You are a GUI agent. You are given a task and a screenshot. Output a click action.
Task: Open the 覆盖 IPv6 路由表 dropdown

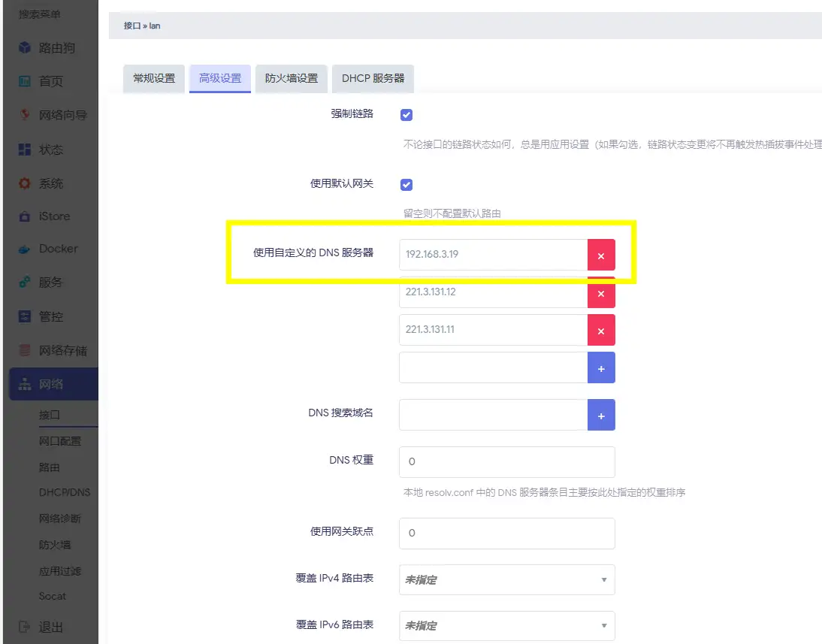(507, 625)
